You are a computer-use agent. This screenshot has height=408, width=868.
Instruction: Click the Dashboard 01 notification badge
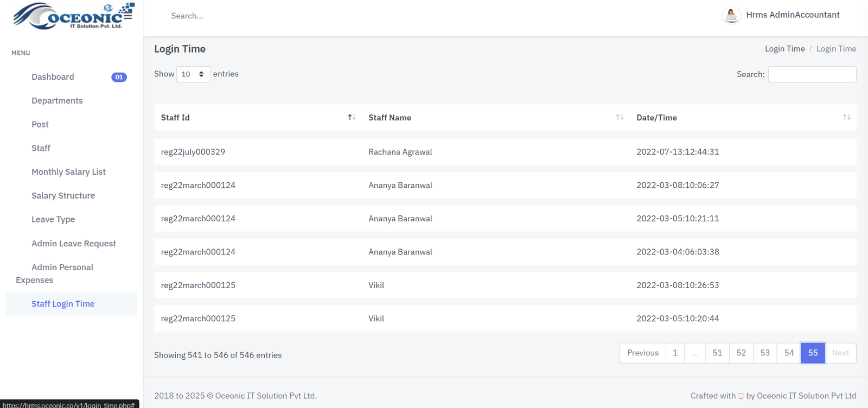(x=119, y=77)
